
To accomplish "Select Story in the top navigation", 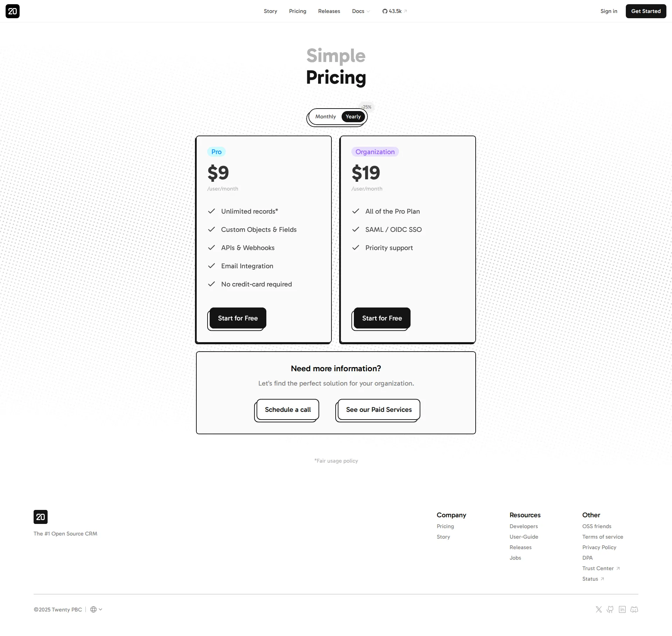I will tap(270, 11).
